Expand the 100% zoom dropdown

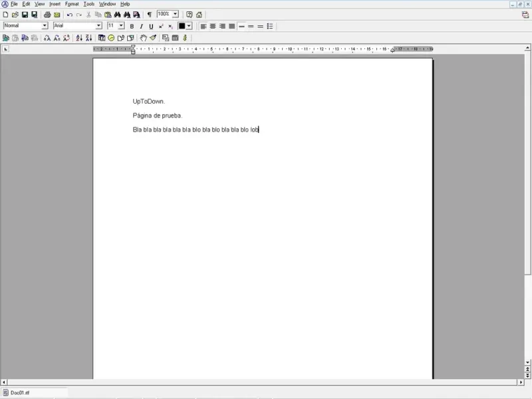tap(175, 14)
